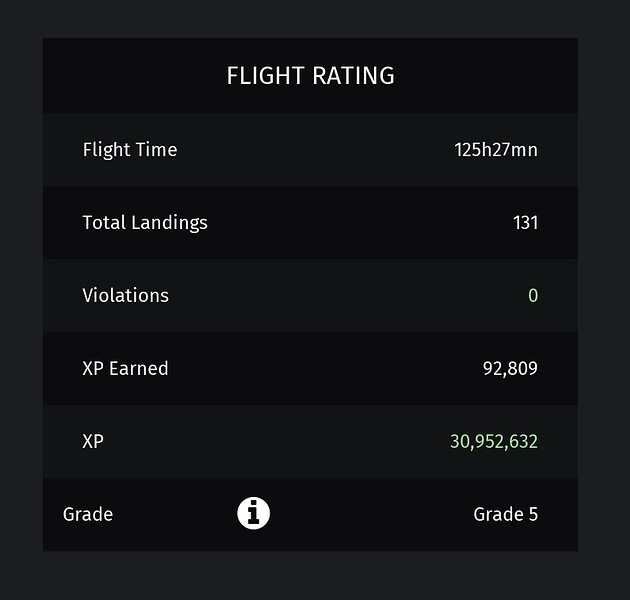Click the FLIGHT RATING header title

[x=310, y=76]
